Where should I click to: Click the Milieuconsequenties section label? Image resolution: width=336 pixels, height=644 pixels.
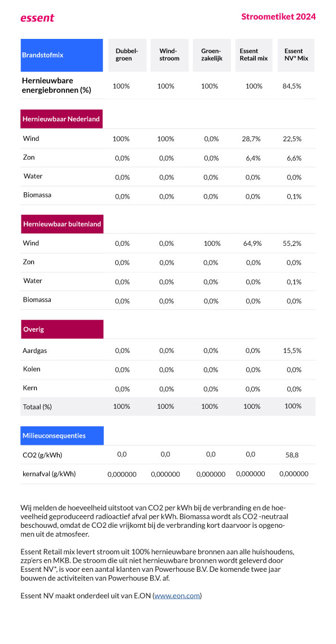pos(62,435)
